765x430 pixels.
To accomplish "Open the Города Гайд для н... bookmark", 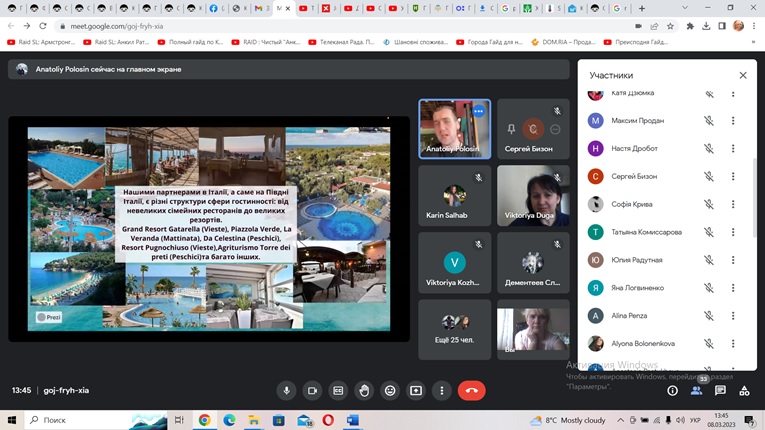I will (489, 42).
